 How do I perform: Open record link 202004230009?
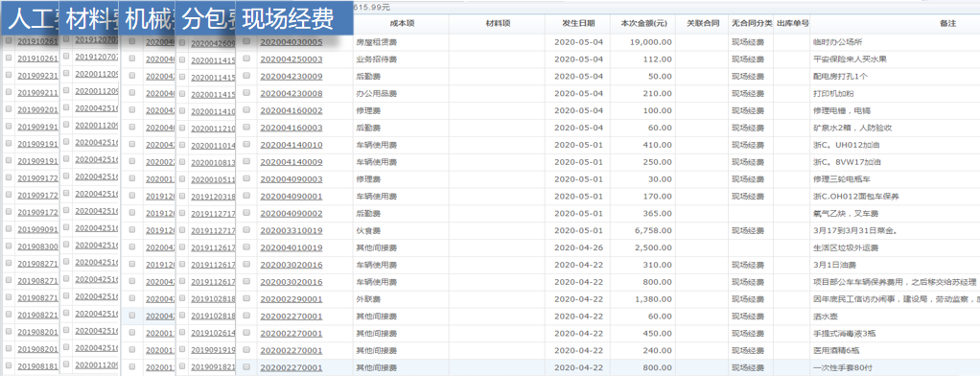tap(292, 77)
